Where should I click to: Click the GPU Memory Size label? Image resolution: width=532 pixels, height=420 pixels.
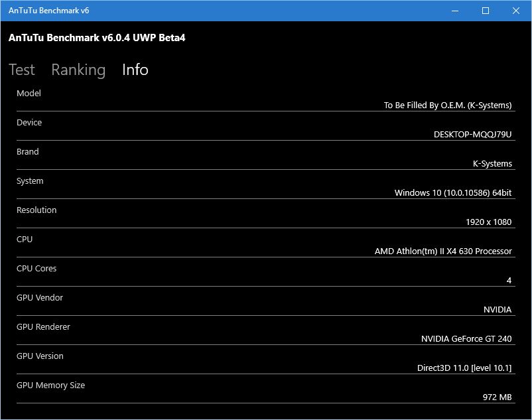(x=51, y=385)
